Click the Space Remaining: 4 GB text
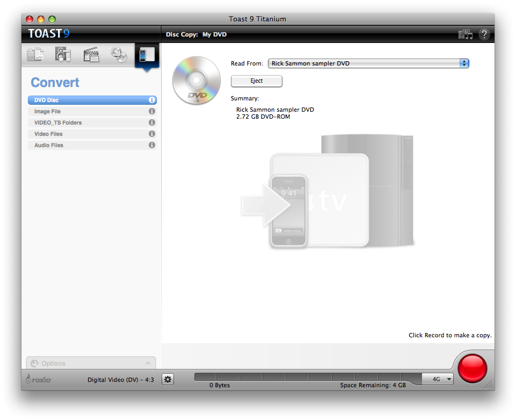The width and height of the screenshot is (516, 420). point(373,385)
